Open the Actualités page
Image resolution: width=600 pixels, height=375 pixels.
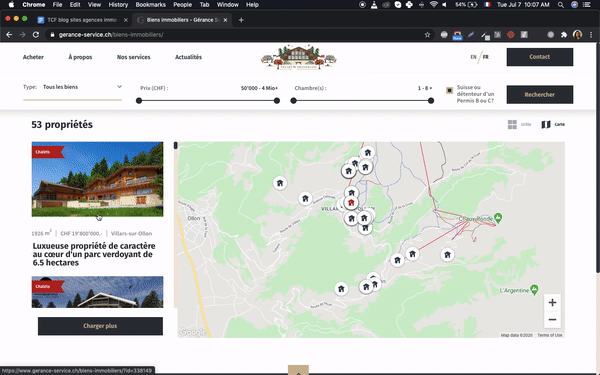188,57
